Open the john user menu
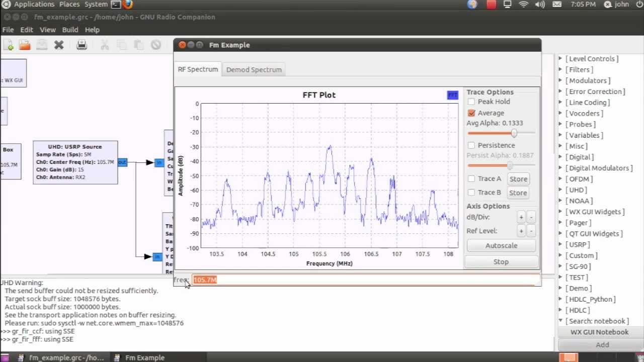 click(x=616, y=5)
